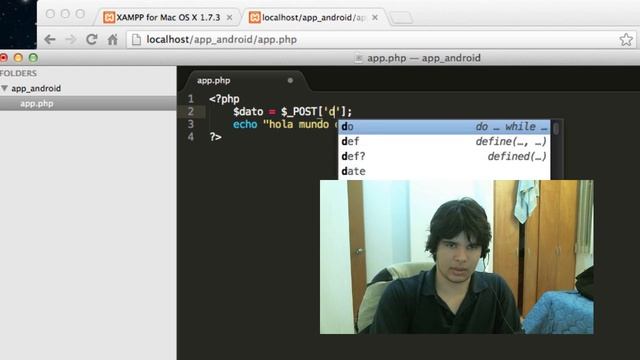Bookmark this page with the star

coord(626,40)
